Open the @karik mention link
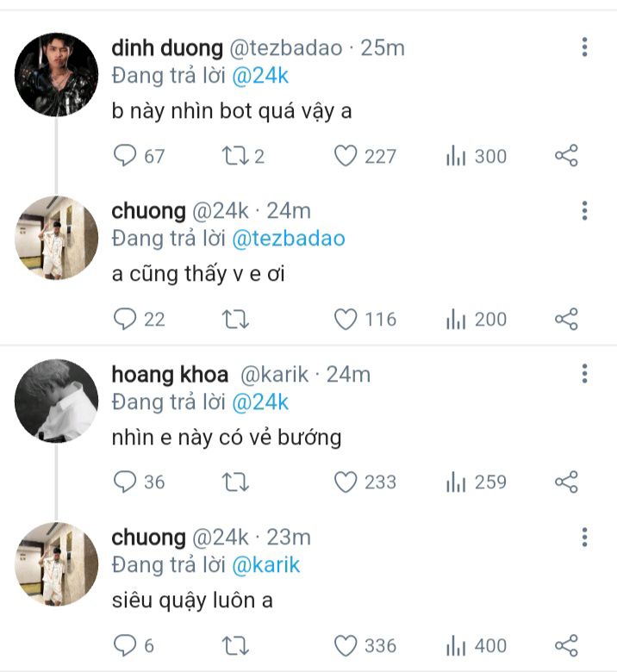The height and width of the screenshot is (672, 617). pos(266,565)
